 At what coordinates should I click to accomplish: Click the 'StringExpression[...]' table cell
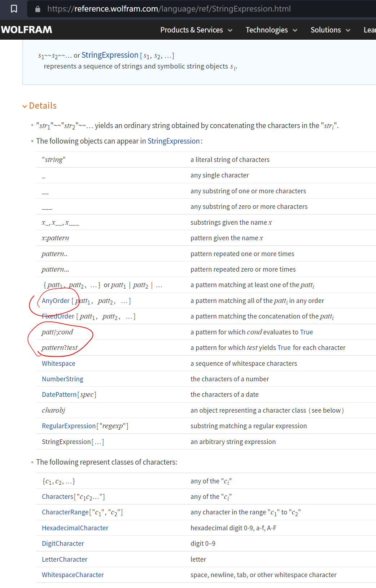(73, 442)
